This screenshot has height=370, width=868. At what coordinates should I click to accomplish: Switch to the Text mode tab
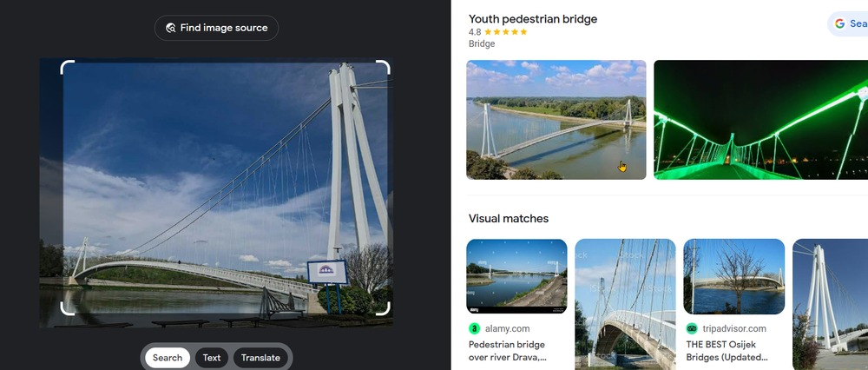pyautogui.click(x=212, y=358)
